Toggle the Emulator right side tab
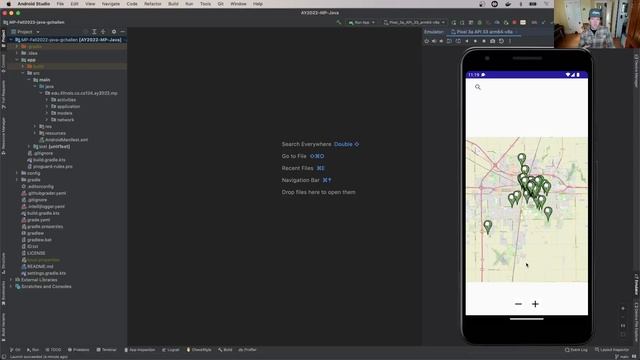640x360 pixels. pyautogui.click(x=636, y=284)
